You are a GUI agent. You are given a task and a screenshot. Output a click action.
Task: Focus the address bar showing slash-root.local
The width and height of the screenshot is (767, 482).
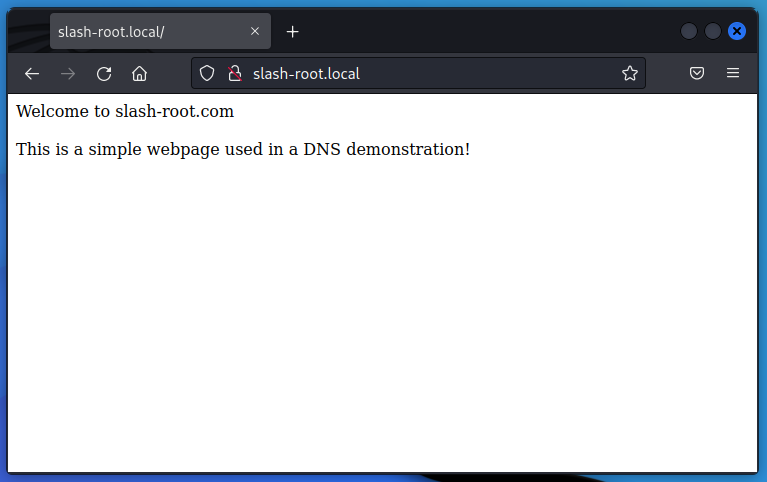point(420,73)
